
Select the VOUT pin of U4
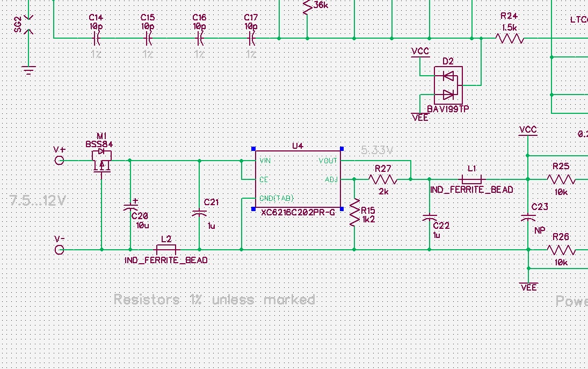point(328,161)
